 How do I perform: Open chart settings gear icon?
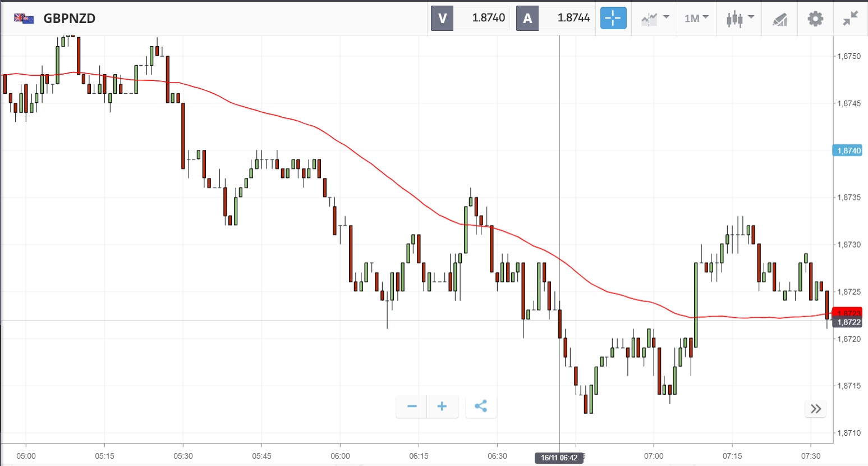(815, 19)
